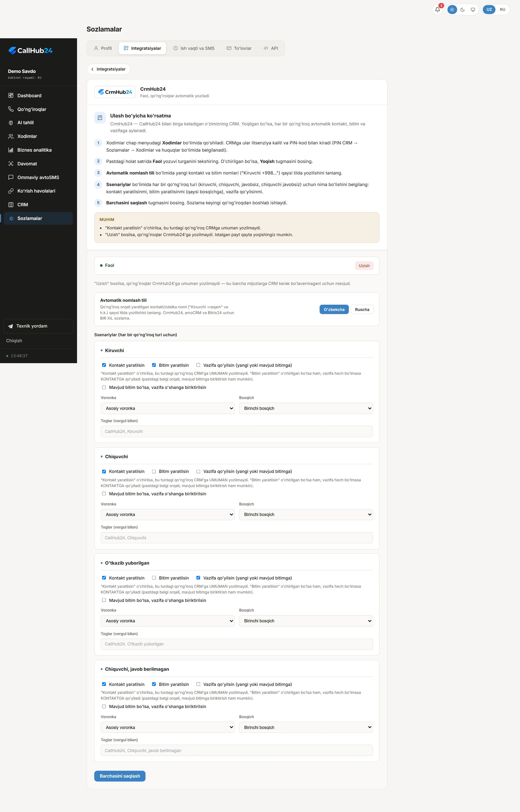Screen dimensions: 520x812
Task: Switch to the Profil tab
Action: pyautogui.click(x=103, y=48)
